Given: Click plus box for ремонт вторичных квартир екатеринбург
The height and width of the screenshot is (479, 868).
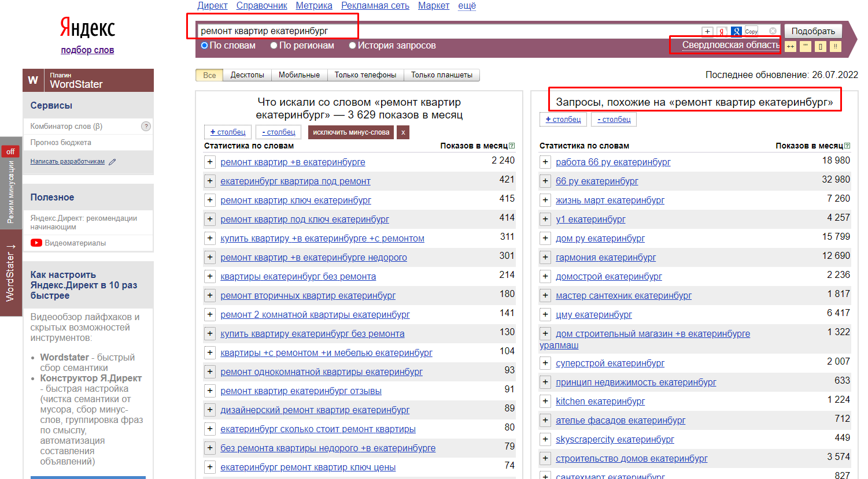Looking at the screenshot, I should pyautogui.click(x=209, y=296).
